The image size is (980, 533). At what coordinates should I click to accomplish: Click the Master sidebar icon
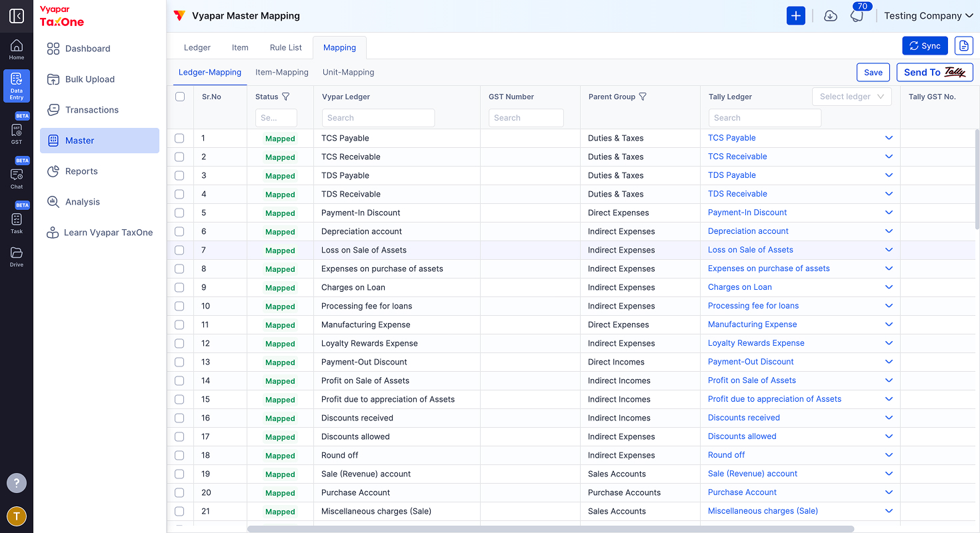pyautogui.click(x=53, y=141)
